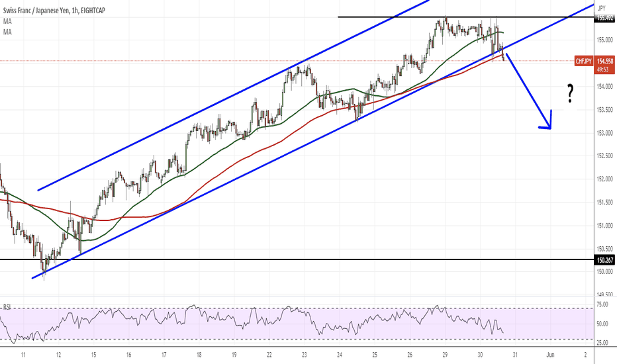Image resolution: width=617 pixels, height=364 pixels.
Task: Click the RSI indicator label
Action: click(7, 307)
